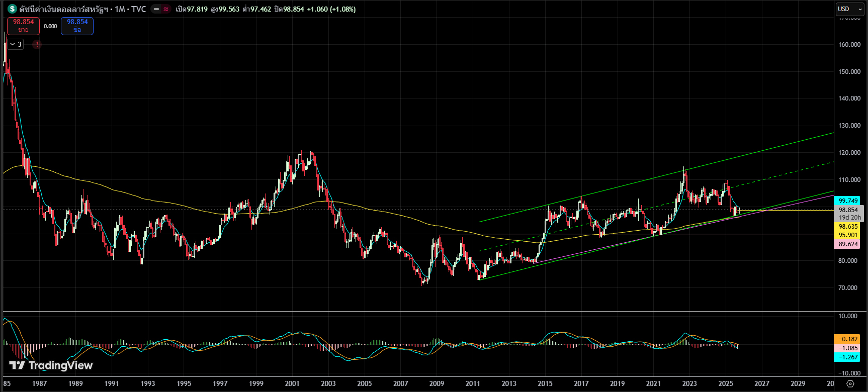868x392 pixels.
Task: Click the red exclamation warning icon
Action: [x=37, y=44]
